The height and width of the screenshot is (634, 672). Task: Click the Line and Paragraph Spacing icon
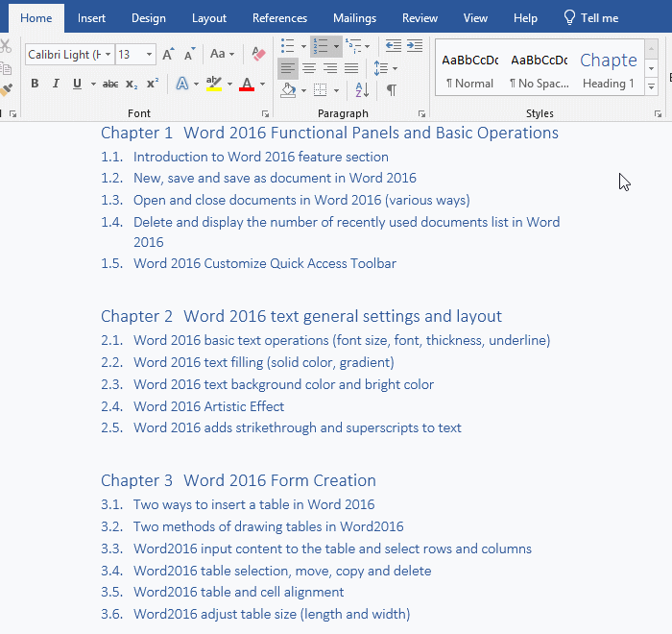pyautogui.click(x=381, y=68)
